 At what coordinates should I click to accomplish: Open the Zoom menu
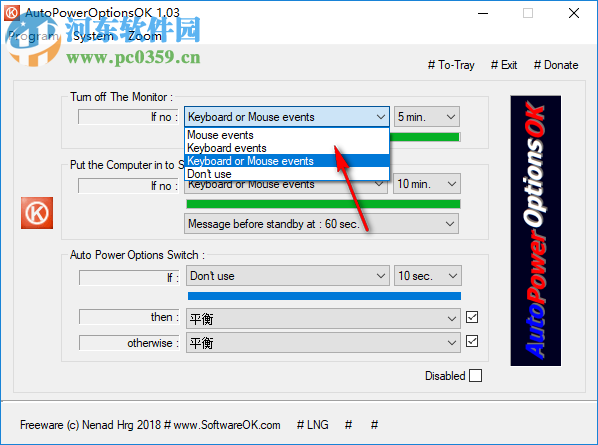(145, 36)
